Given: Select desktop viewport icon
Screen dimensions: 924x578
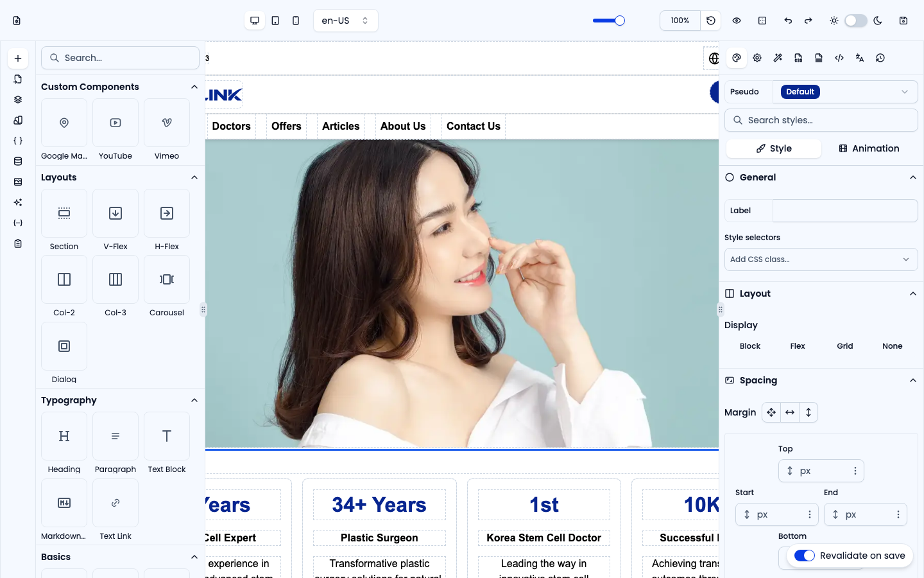Looking at the screenshot, I should point(255,21).
